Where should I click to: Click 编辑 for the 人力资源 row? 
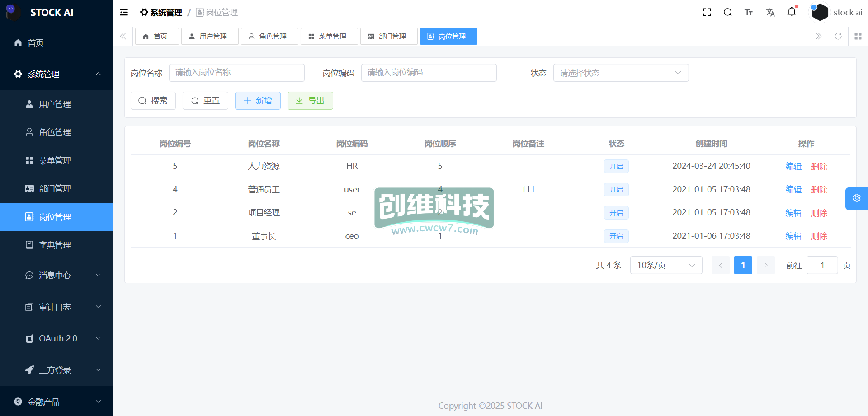[793, 167]
